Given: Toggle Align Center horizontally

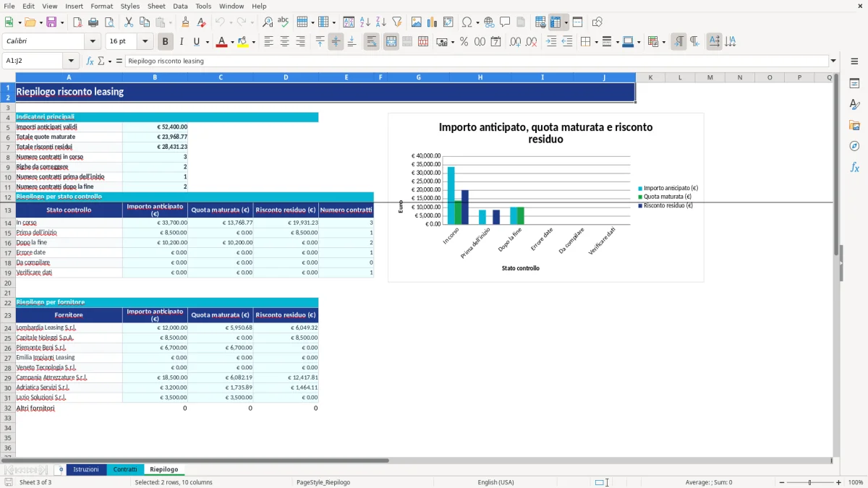Looking at the screenshot, I should (x=284, y=42).
